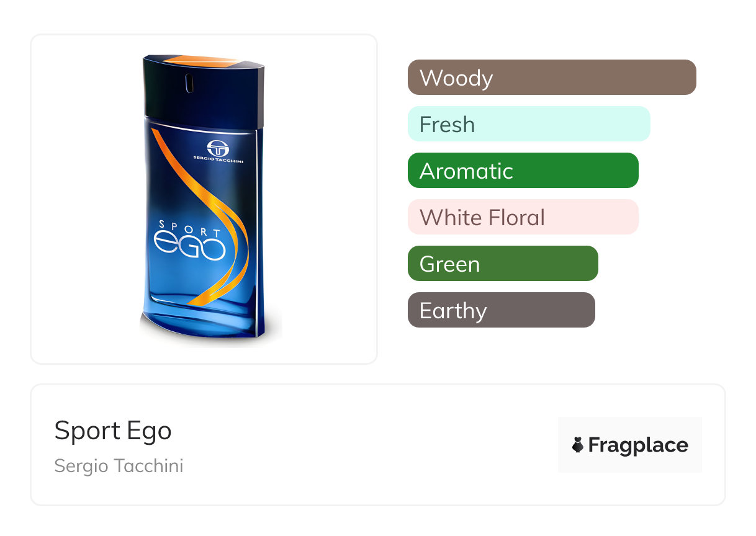Click the Sport Ego logo on bottle
The width and height of the screenshot is (756, 536).
click(x=190, y=242)
